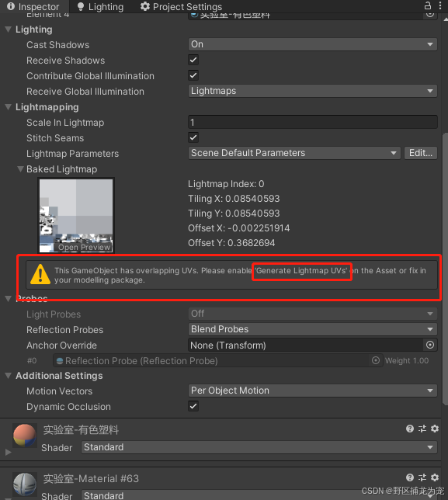Toggle the Dynamic Occlusion checkbox
448x500 pixels.
(x=193, y=406)
